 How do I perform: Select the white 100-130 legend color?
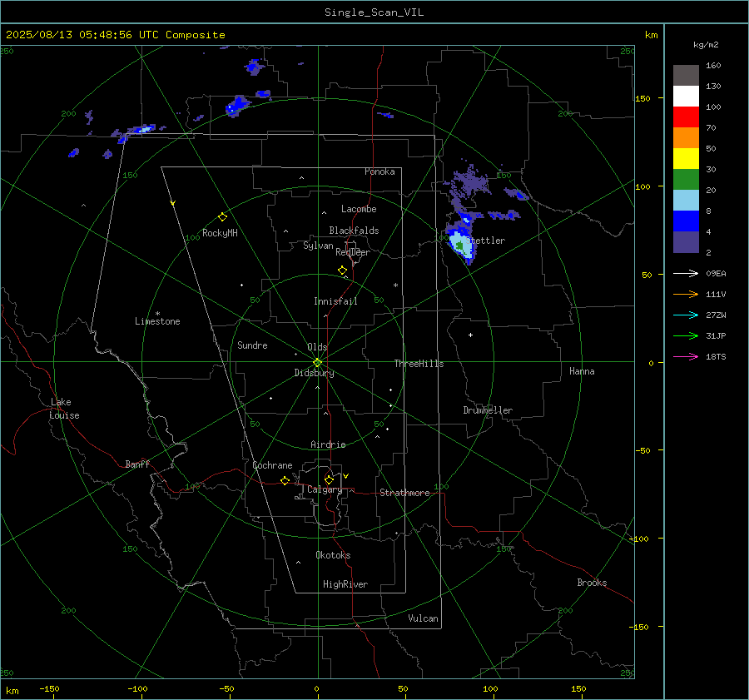pyautogui.click(x=686, y=97)
